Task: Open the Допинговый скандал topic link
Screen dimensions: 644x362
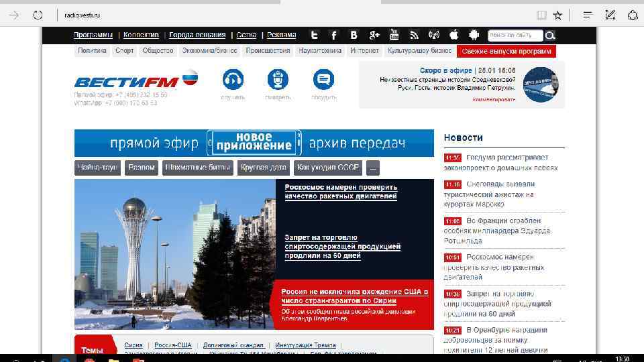Action: coord(233,345)
